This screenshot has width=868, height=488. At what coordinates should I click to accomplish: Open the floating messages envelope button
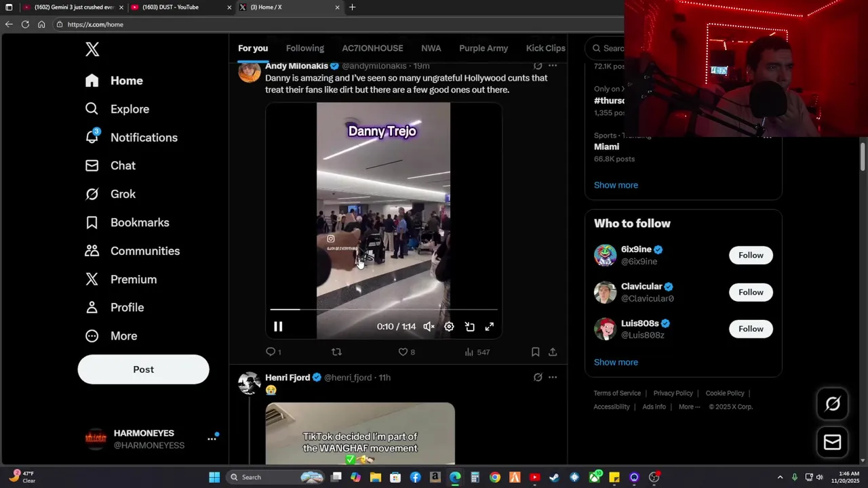pyautogui.click(x=833, y=443)
